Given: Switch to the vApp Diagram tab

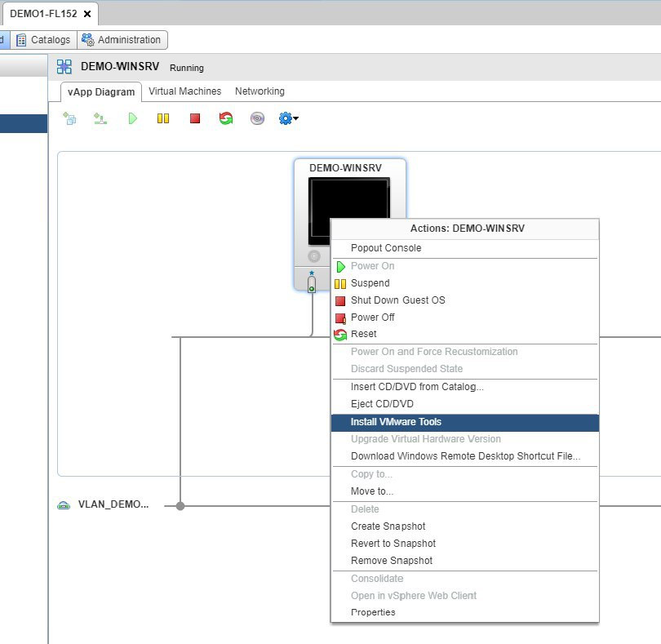Looking at the screenshot, I should click(101, 92).
